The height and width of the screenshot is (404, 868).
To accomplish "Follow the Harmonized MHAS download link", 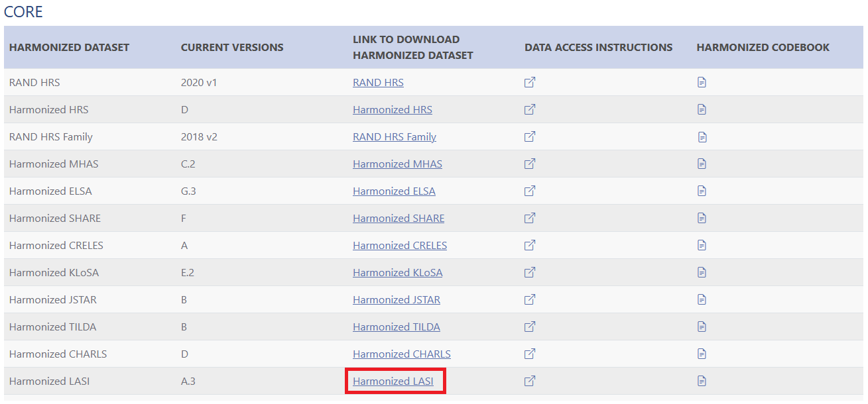I will pos(397,164).
